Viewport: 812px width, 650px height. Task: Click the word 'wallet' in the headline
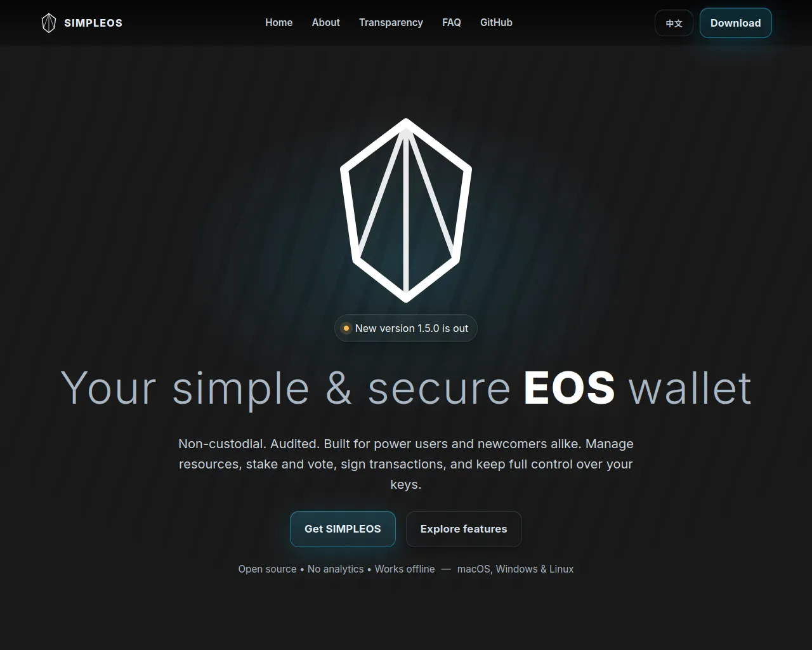tap(690, 387)
